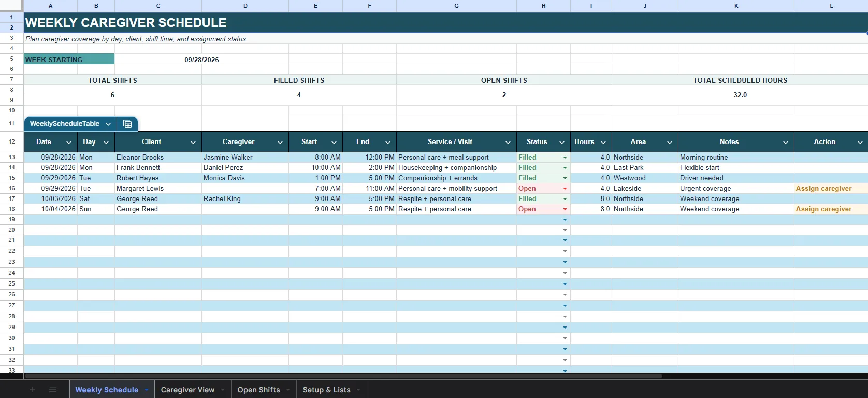Open the Caregiver column filter dropdown
This screenshot has height=398, width=868.
[280, 142]
